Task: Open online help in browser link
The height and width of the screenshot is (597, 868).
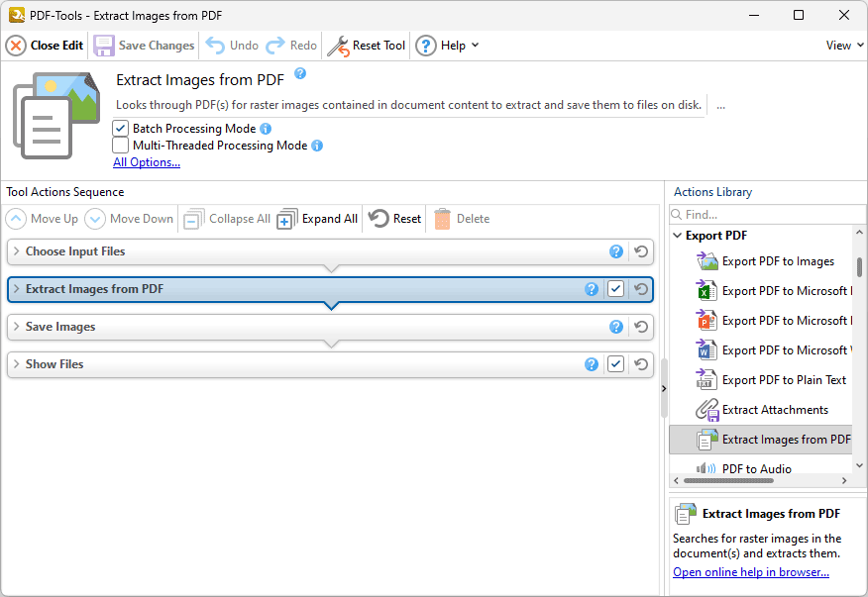Action: click(751, 572)
